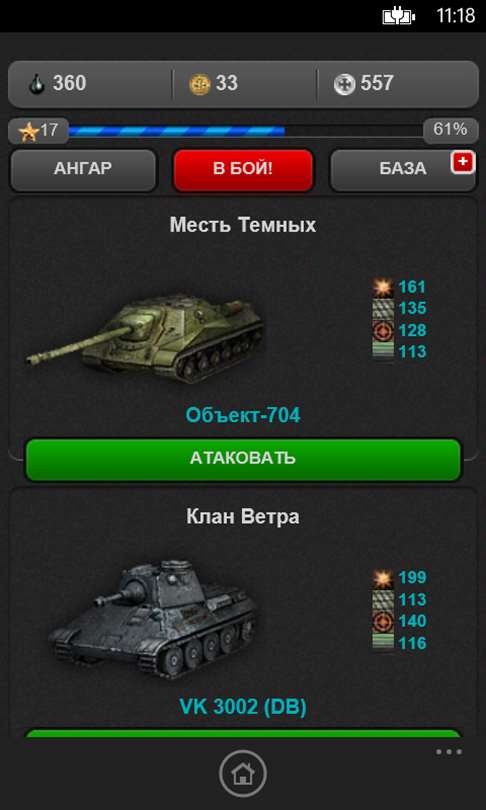Select the VK 3002 (DB) tank image
Image resolution: width=486 pixels, height=810 pixels.
pyautogui.click(x=152, y=619)
